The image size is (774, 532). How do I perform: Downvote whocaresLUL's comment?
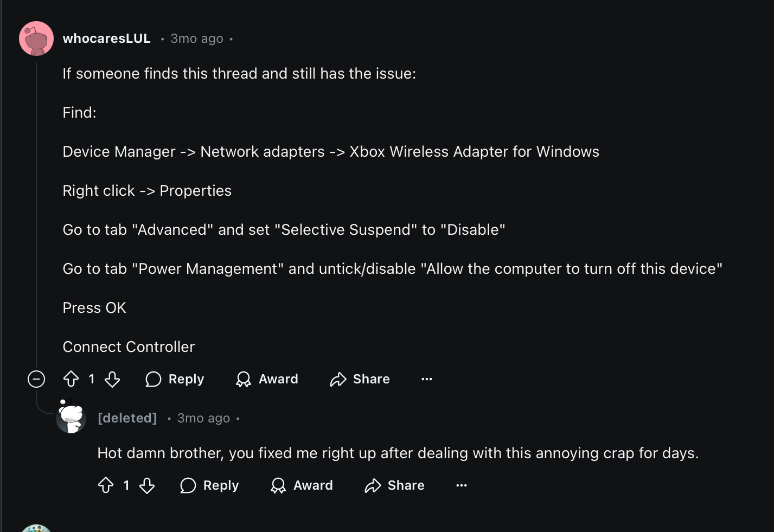point(112,379)
